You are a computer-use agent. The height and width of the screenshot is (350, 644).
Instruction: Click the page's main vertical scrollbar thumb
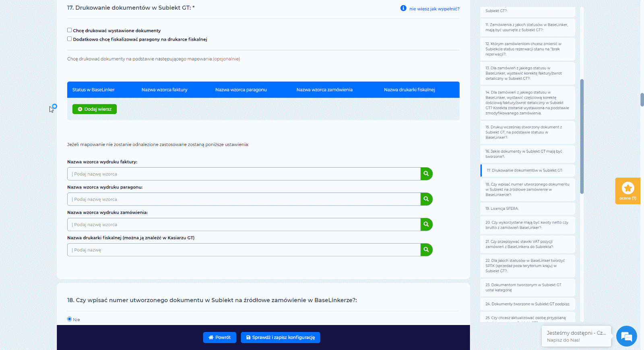click(642, 99)
